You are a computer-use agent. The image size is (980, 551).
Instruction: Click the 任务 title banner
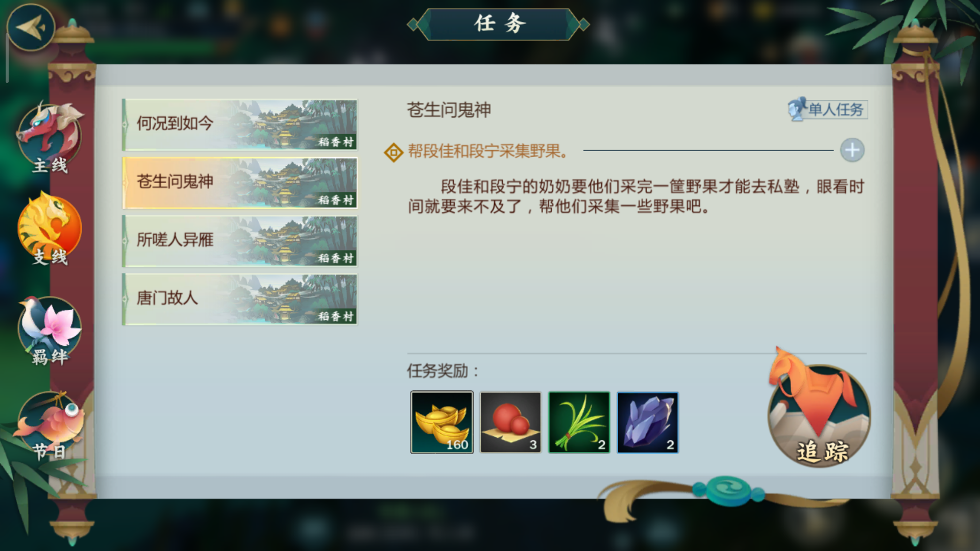coord(499,24)
